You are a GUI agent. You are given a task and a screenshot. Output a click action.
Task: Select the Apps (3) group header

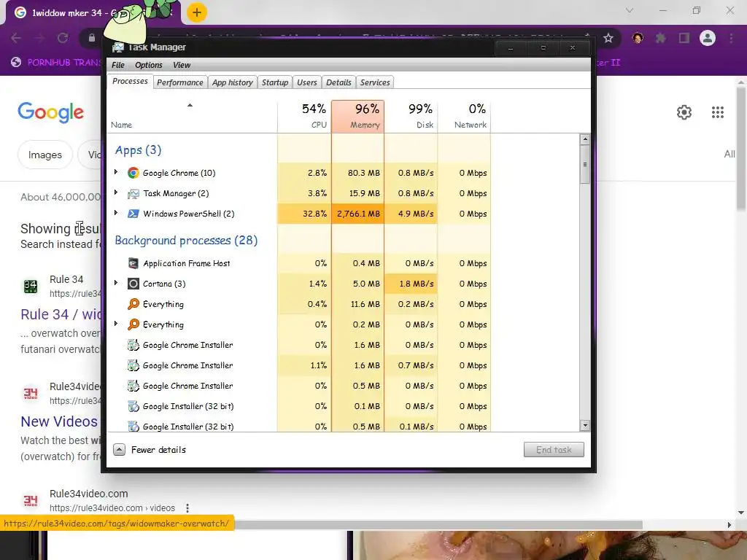138,150
